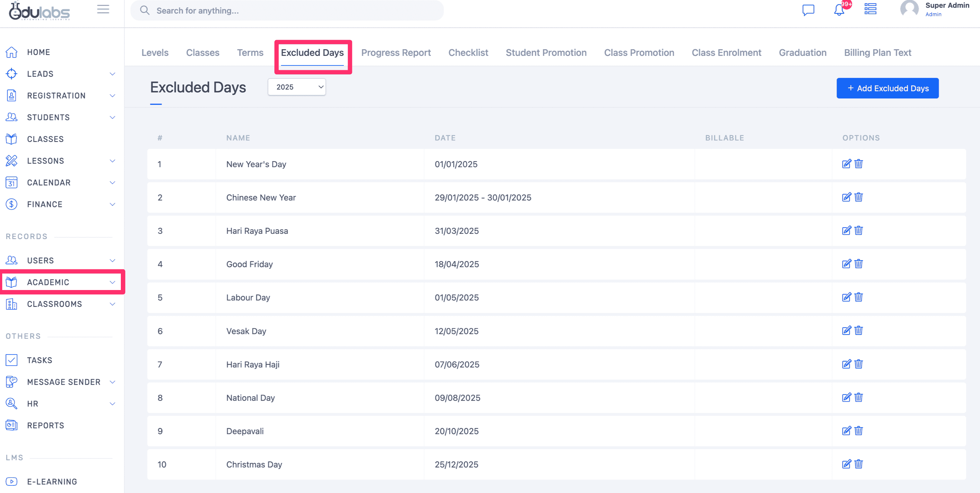The image size is (980, 493).
Task: Open the chat messages icon
Action: (808, 10)
